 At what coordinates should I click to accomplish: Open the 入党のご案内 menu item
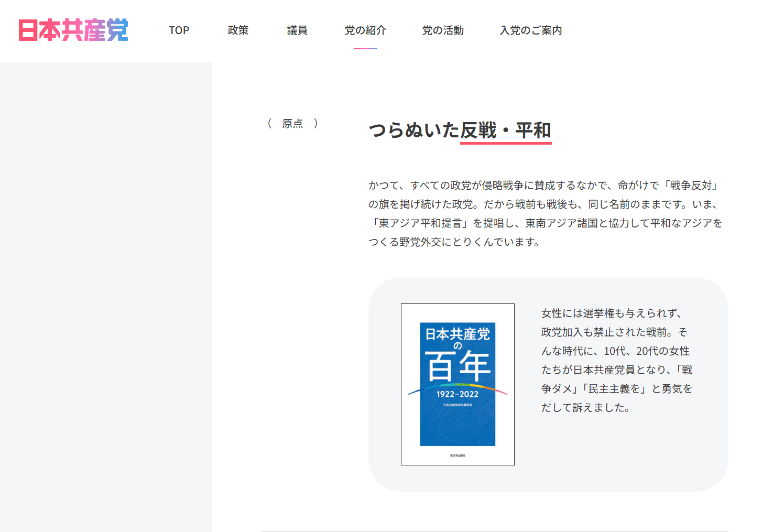coord(531,30)
